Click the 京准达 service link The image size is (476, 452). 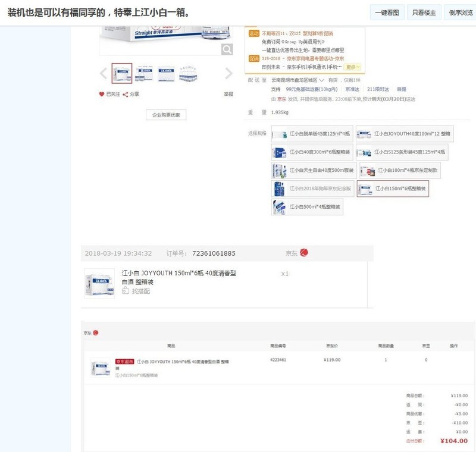(352, 89)
